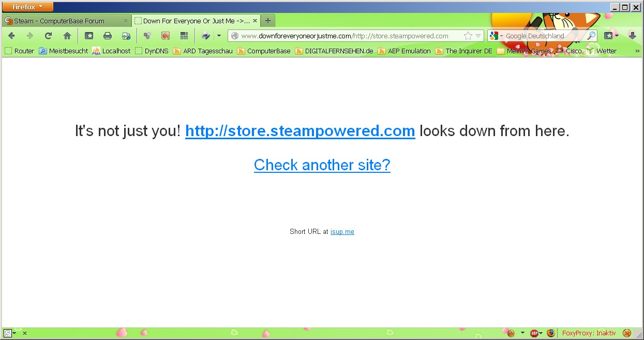Select the Down For Everyone Or Just Me tab
This screenshot has height=340, width=644.
point(197,21)
